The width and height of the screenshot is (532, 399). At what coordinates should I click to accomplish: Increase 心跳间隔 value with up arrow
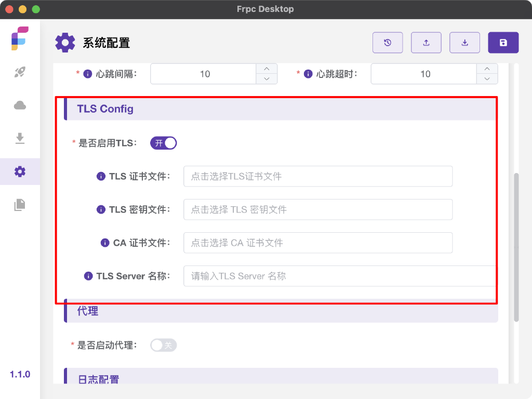(267, 69)
